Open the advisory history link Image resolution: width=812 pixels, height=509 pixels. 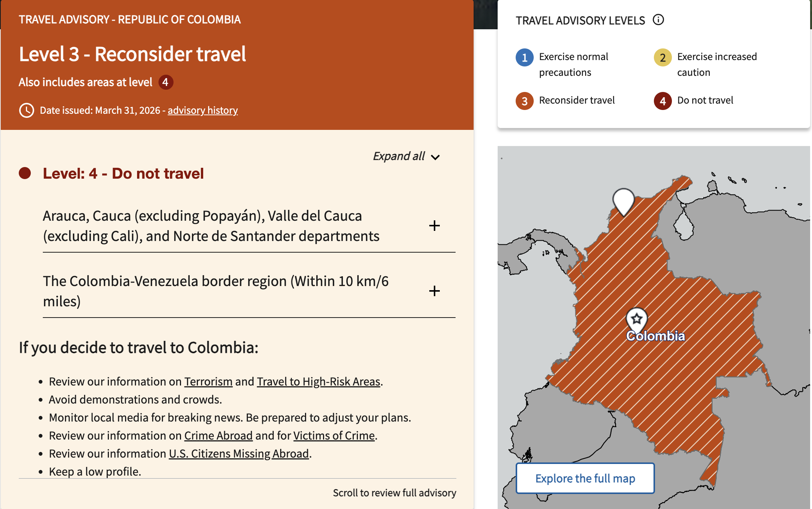coord(202,110)
